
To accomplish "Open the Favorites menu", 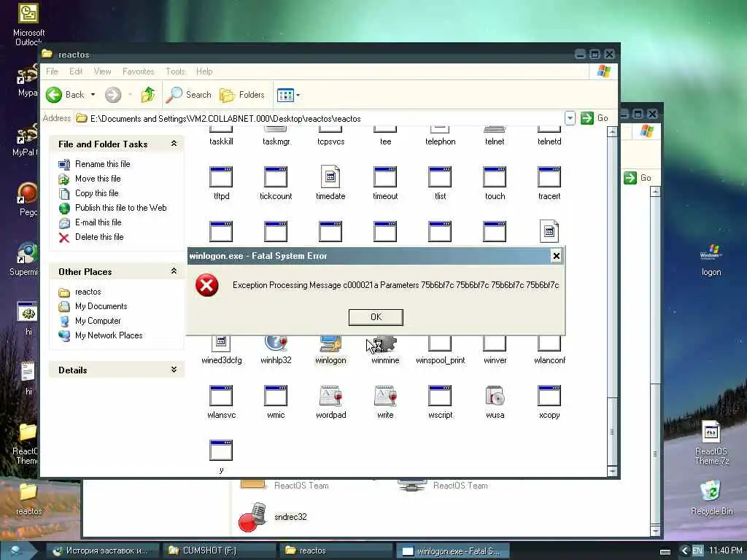I will tap(138, 71).
